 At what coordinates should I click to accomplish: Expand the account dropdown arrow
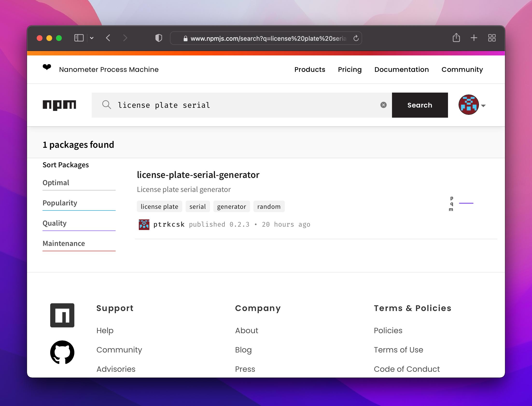483,106
